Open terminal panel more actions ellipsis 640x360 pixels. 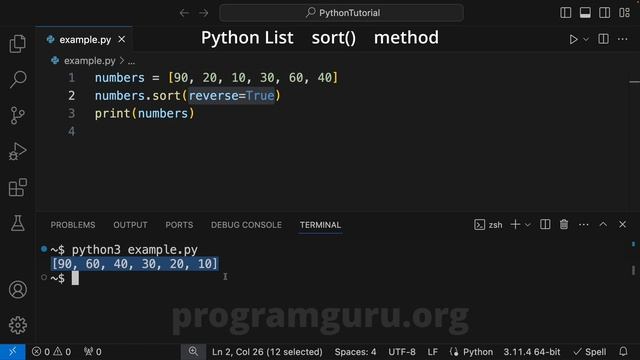coord(584,224)
